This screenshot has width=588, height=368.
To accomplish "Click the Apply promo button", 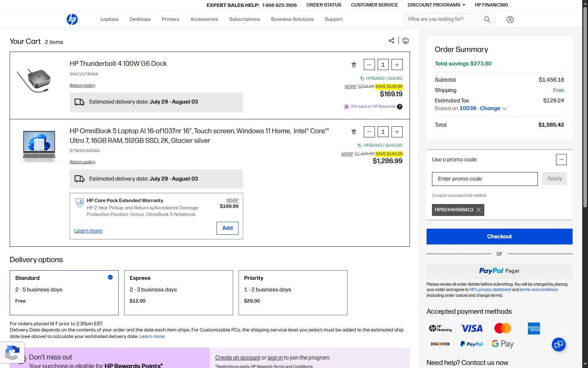I will tap(554, 179).
